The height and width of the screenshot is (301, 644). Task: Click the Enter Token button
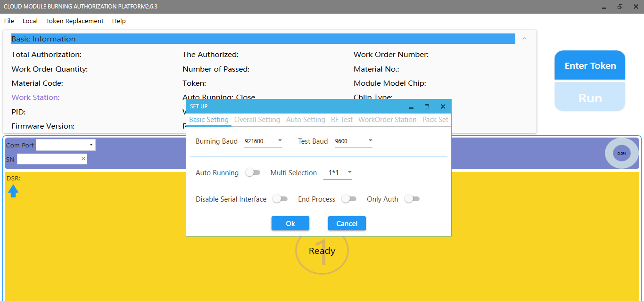pos(590,65)
